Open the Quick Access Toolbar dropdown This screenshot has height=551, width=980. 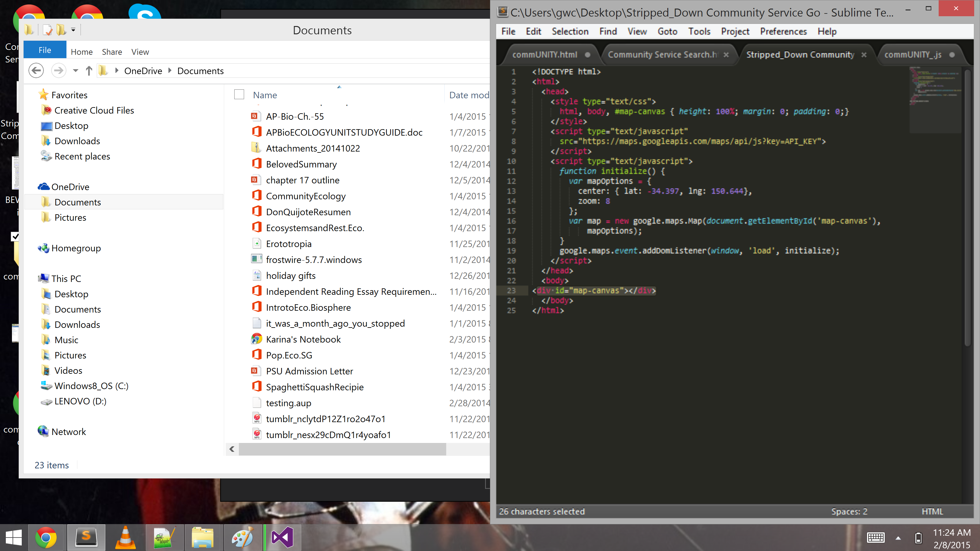tap(73, 30)
